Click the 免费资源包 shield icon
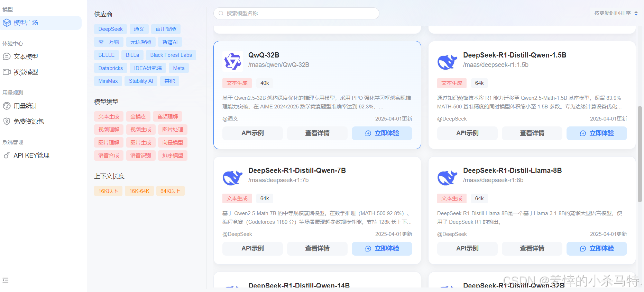Screen dimensions: 644x292 [x=7, y=122]
